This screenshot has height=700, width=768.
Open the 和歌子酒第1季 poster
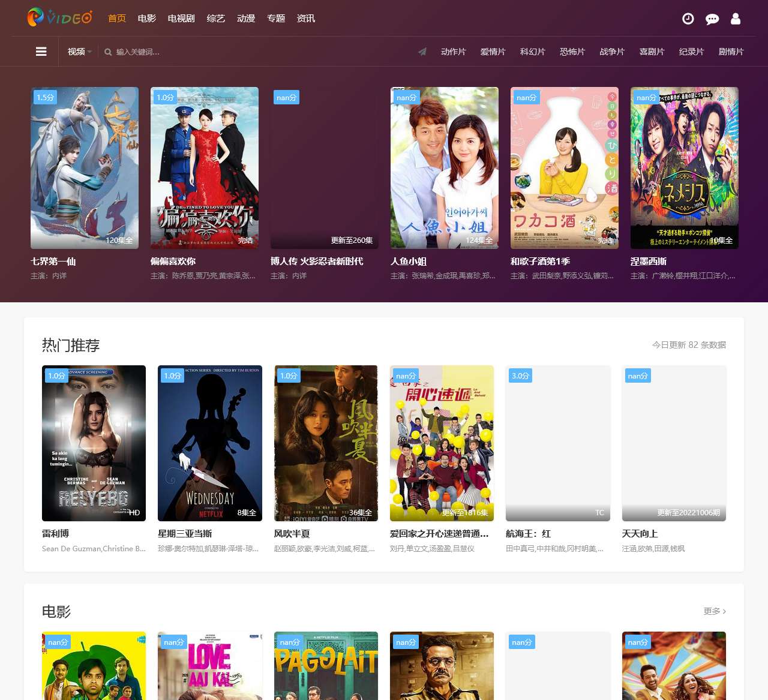tap(565, 168)
